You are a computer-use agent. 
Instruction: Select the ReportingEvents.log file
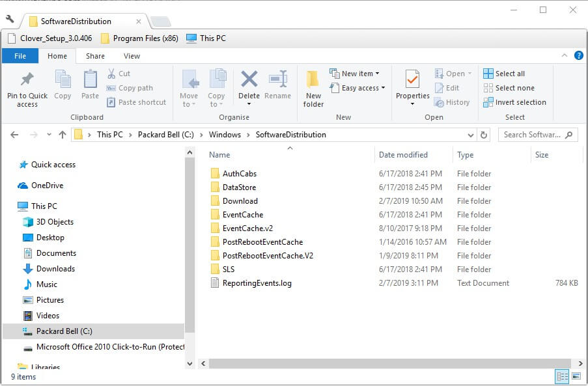257,283
